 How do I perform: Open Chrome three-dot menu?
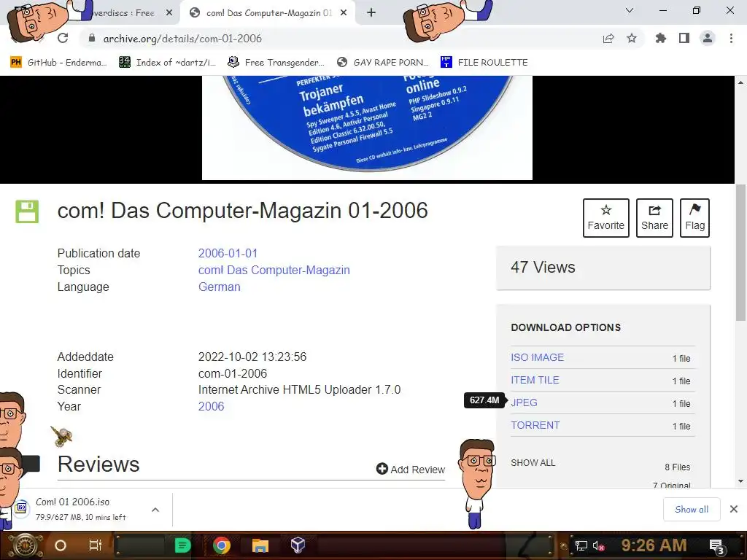pyautogui.click(x=731, y=38)
